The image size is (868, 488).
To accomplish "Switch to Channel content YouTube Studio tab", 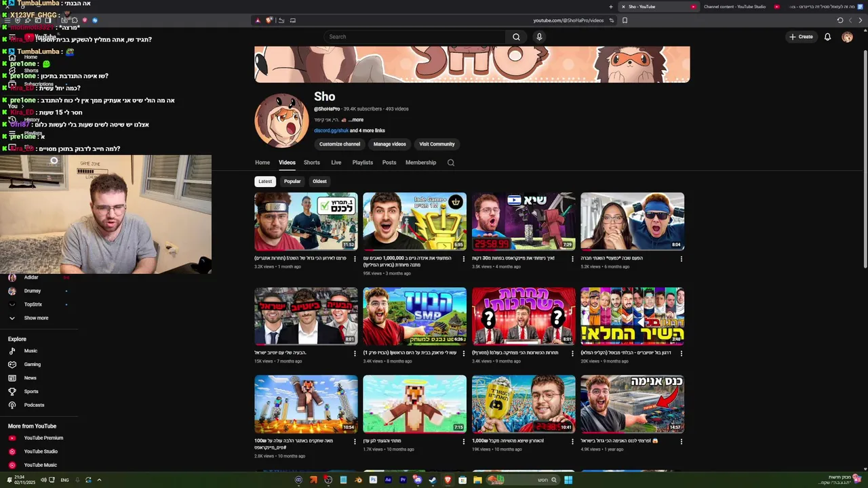I will [x=734, y=7].
